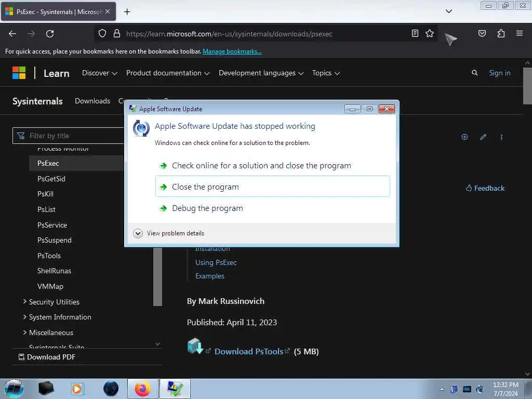Click the add to collection plus icon
The height and width of the screenshot is (399, 532).
pyautogui.click(x=464, y=137)
